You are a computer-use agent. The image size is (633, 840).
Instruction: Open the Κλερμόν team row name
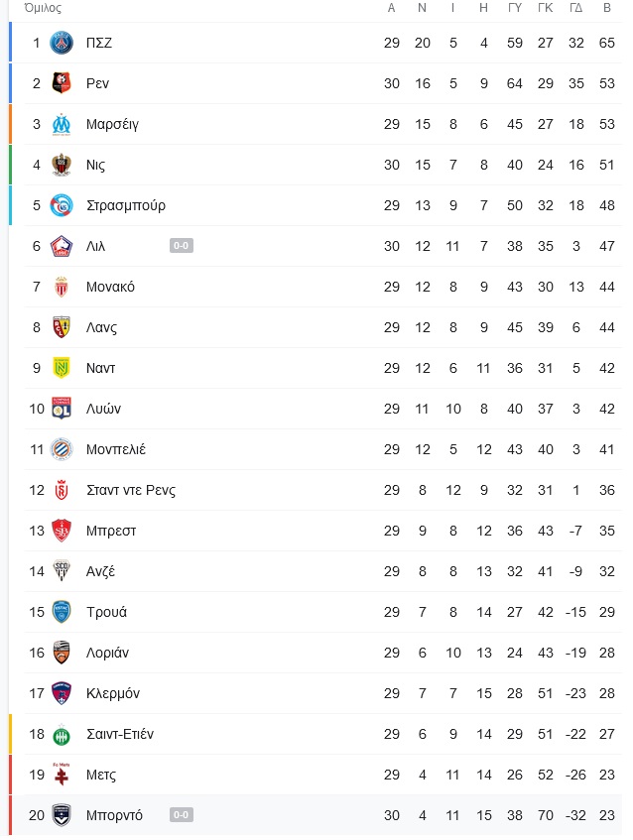[x=112, y=693]
